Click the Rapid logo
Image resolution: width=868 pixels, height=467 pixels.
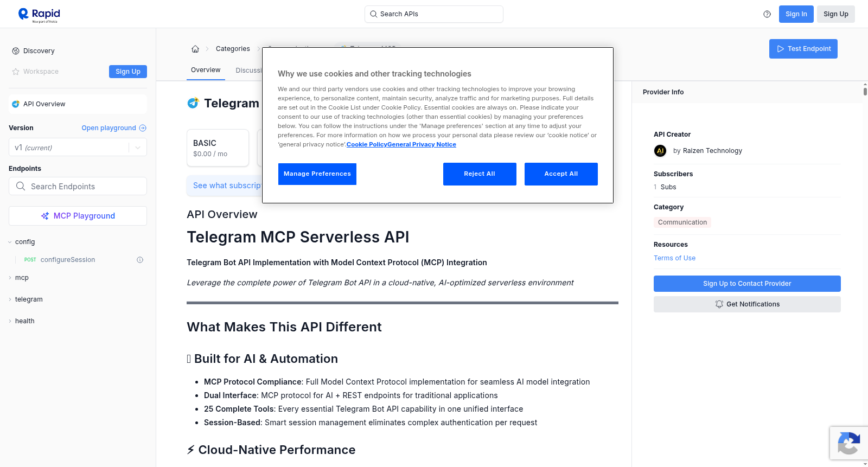tap(39, 15)
